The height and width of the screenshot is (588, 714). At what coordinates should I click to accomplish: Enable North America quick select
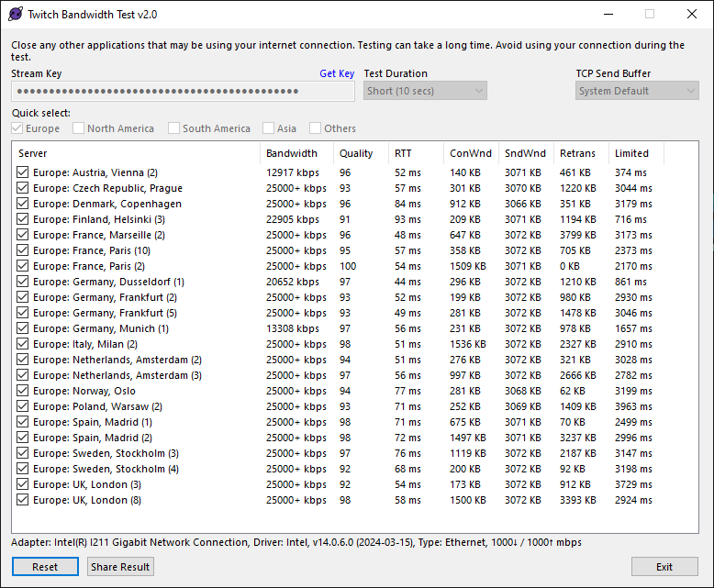[x=79, y=128]
